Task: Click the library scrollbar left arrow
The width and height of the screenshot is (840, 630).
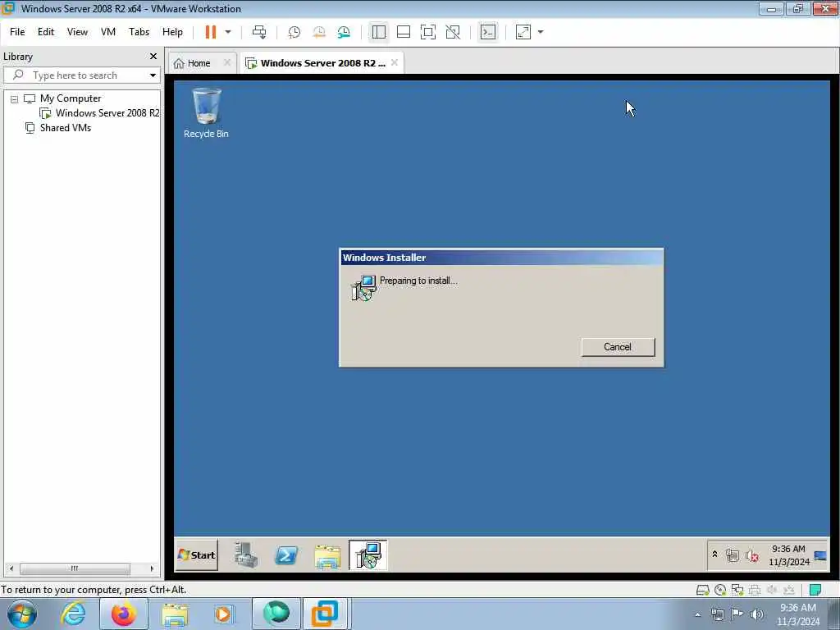Action: 11,568
